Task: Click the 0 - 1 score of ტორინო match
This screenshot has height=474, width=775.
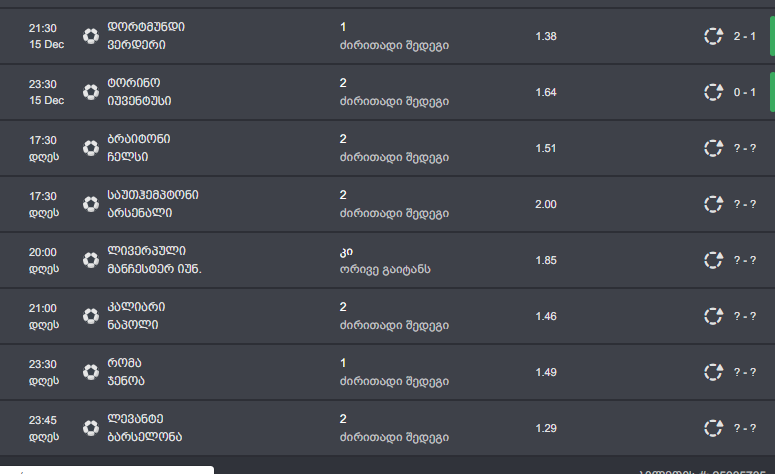Action: point(744,92)
